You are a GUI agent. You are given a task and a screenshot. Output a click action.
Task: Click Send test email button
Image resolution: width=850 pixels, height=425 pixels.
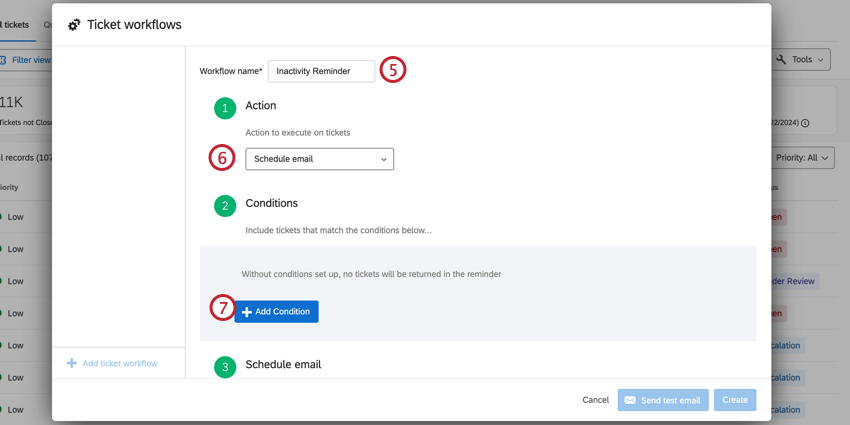point(663,400)
